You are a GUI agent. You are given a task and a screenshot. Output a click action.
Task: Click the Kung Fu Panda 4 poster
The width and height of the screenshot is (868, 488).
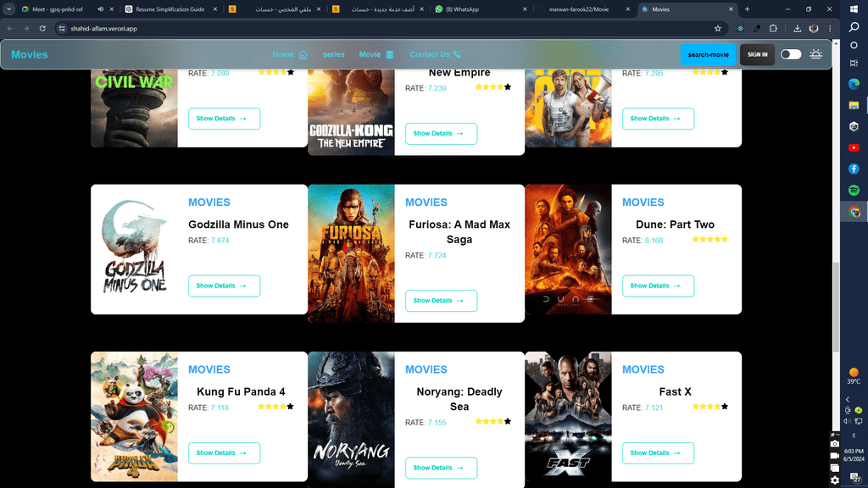click(x=135, y=417)
